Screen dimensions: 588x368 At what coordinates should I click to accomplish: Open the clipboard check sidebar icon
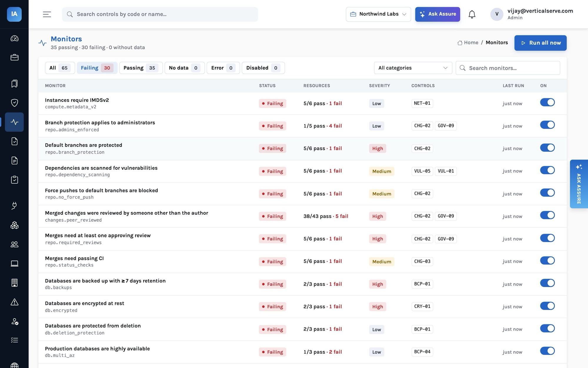[14, 180]
